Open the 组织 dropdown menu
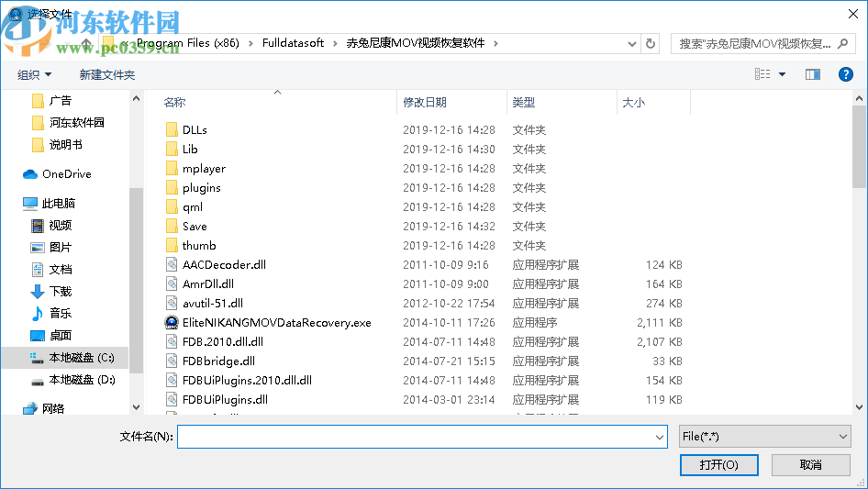Image resolution: width=868 pixels, height=489 pixels. (34, 74)
